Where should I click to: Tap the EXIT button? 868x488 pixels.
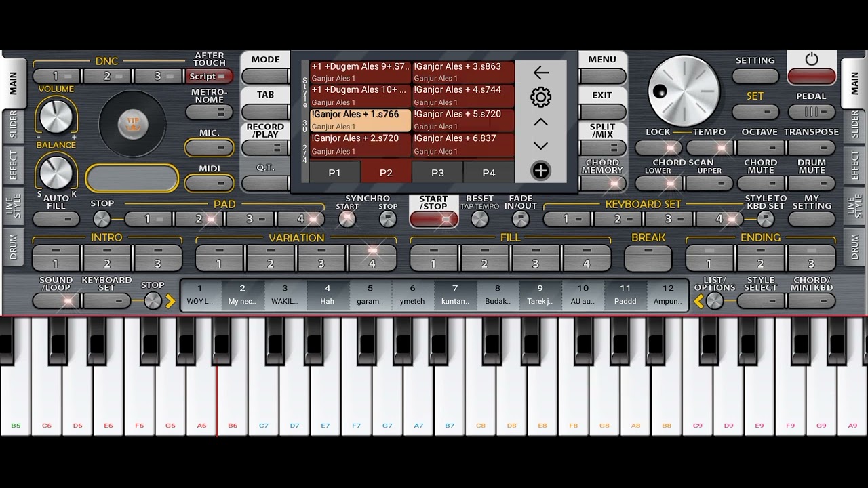pos(602,112)
